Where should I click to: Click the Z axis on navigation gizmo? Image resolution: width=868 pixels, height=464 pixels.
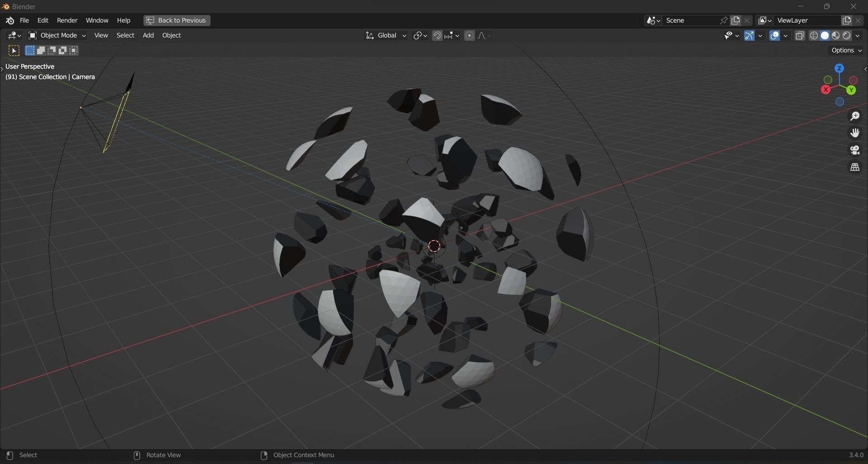tap(839, 68)
